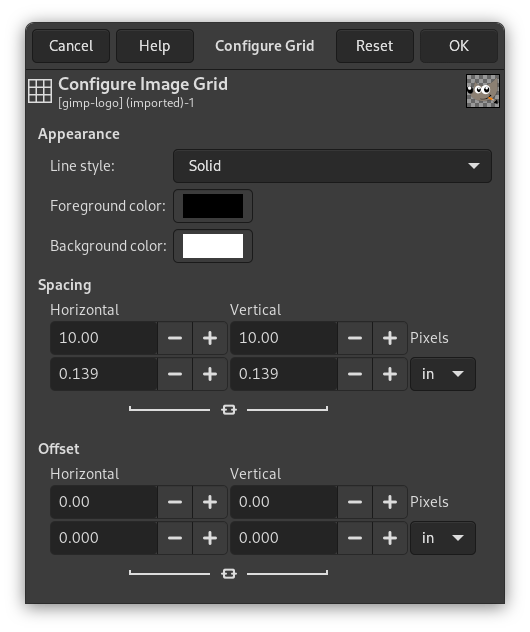Focus Spacing Horizontal inches field 0.139

coord(104,374)
